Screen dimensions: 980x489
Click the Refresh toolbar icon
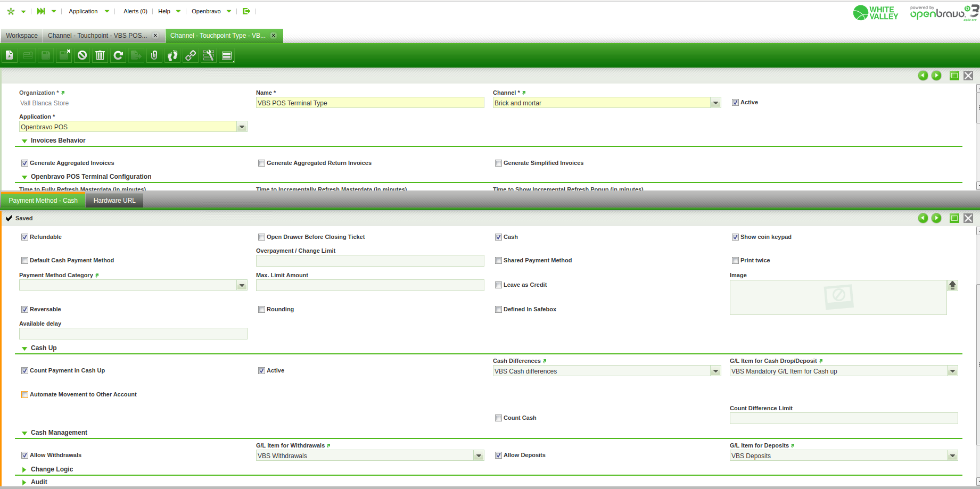[x=118, y=55]
